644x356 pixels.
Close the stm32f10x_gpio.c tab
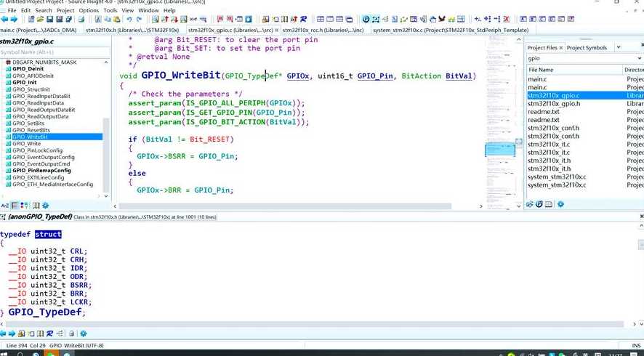tap(276, 31)
